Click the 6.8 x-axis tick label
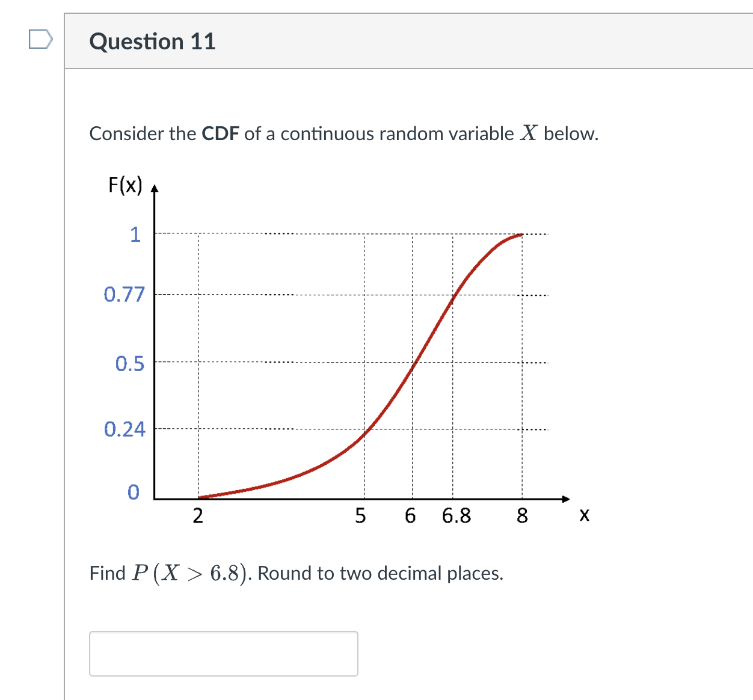This screenshot has width=753, height=700. 456,516
